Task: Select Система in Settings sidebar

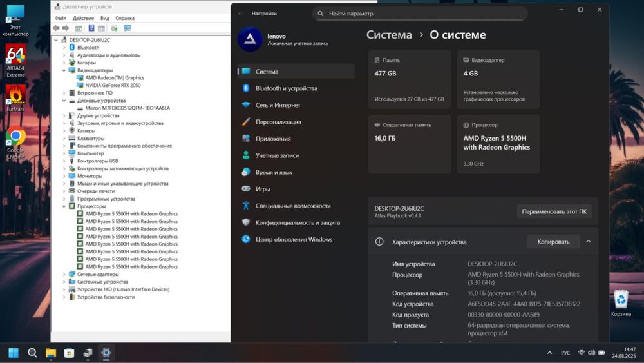Action: 296,71
